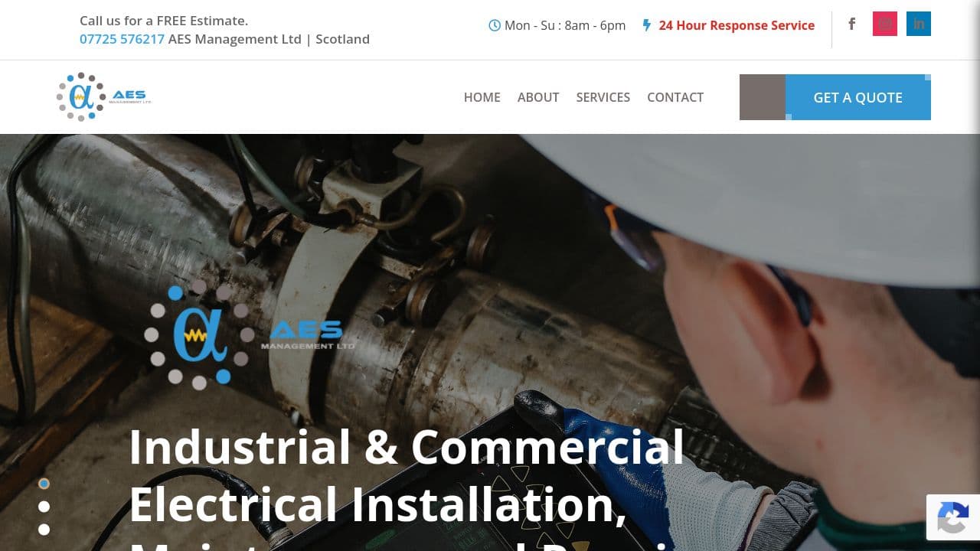Click the 'Call us for a FREE Estimate.' text
Image resolution: width=980 pixels, height=551 pixels.
click(164, 21)
